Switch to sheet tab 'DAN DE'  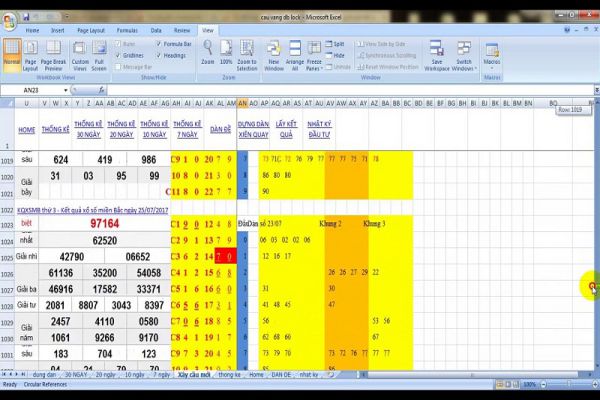[x=281, y=375]
